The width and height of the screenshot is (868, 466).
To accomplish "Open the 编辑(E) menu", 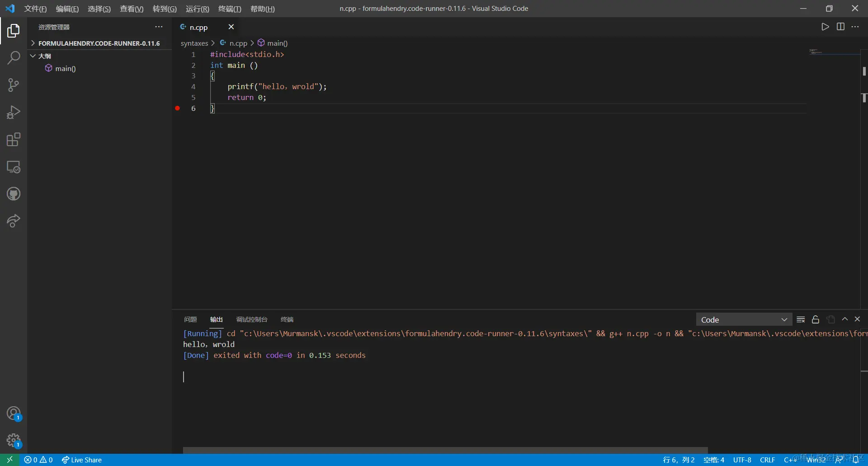I will coord(67,9).
